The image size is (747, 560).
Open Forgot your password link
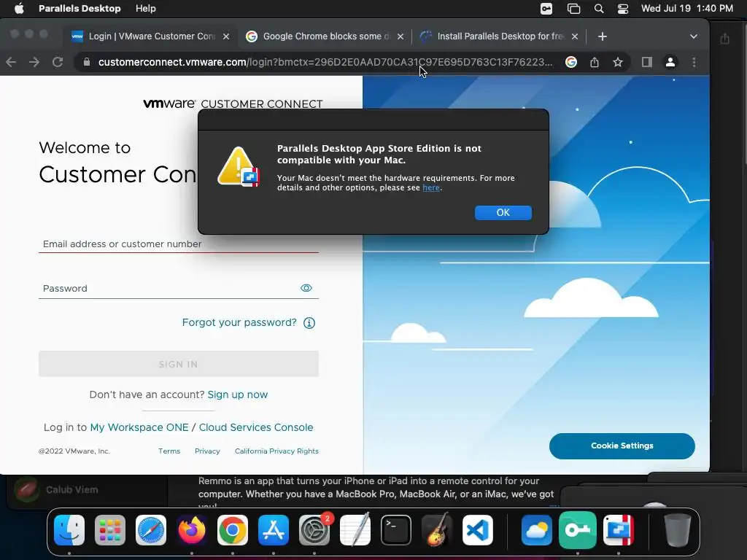pos(239,322)
